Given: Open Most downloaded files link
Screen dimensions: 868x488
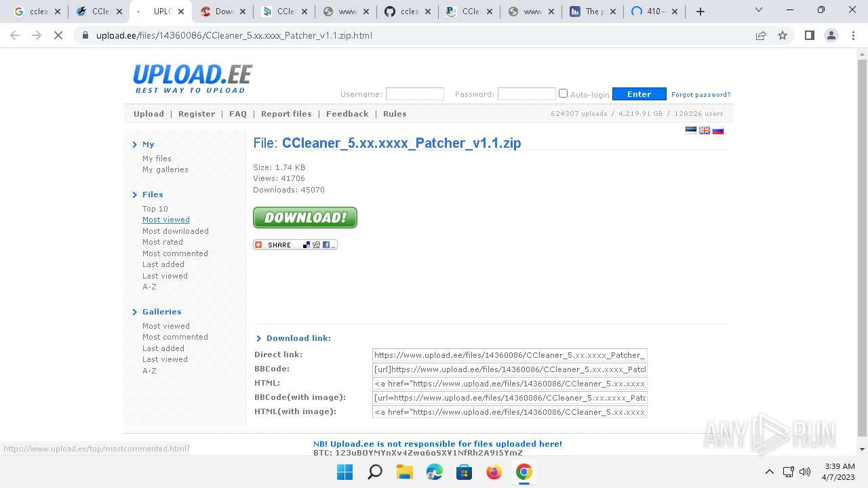Looking at the screenshot, I should tap(176, 231).
